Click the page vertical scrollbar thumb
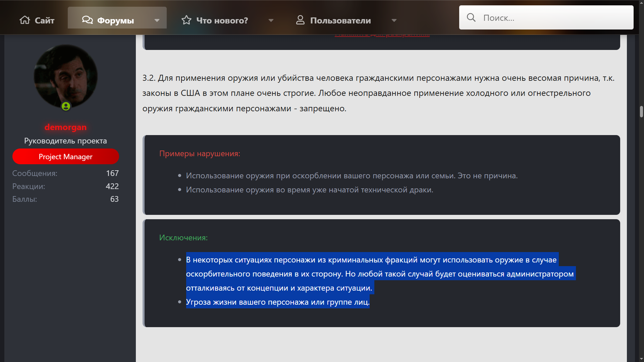This screenshot has height=362, width=644. (641, 112)
